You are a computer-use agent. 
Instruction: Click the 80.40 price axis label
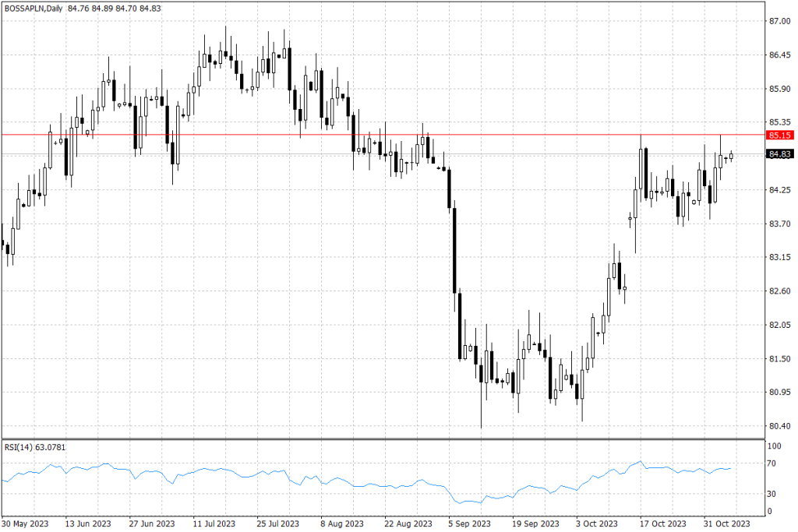click(779, 426)
